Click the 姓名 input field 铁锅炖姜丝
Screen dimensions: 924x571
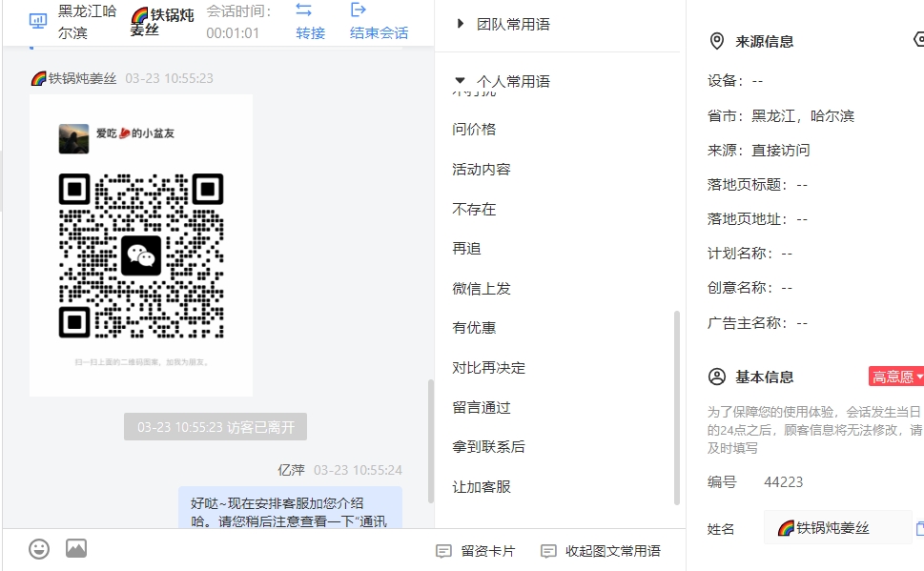pos(837,527)
